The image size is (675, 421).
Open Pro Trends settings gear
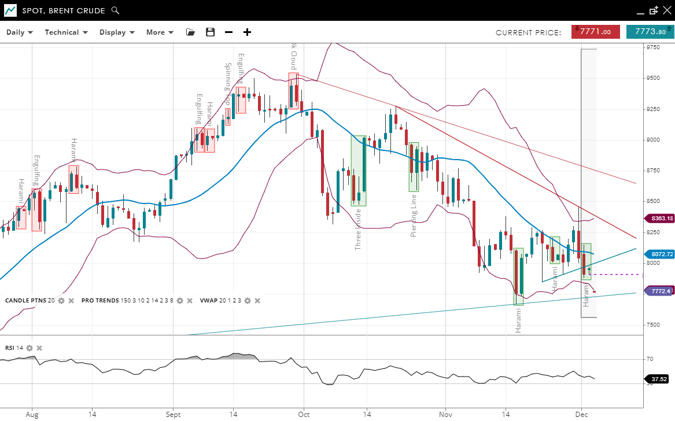tap(181, 300)
